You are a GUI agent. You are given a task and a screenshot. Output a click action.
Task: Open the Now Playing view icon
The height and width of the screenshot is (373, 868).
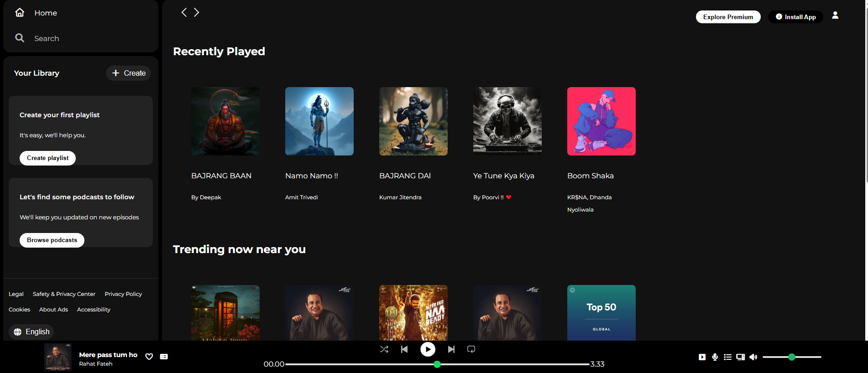pyautogui.click(x=702, y=357)
